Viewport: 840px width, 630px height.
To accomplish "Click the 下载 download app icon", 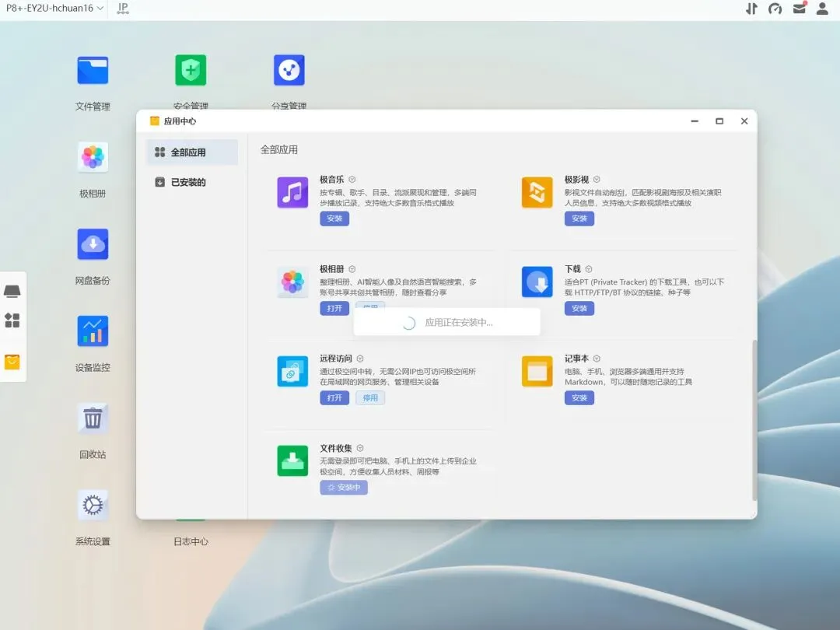I will tap(537, 282).
